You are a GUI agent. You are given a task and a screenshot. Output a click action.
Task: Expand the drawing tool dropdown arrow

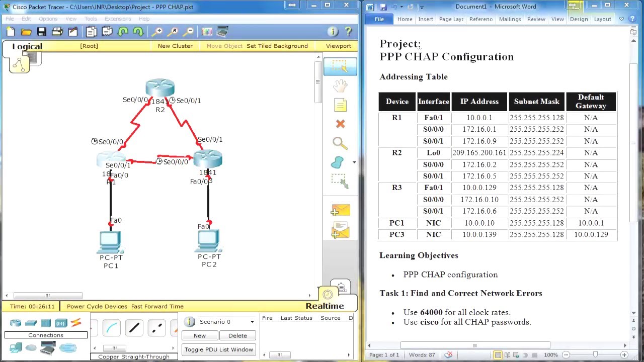(354, 162)
